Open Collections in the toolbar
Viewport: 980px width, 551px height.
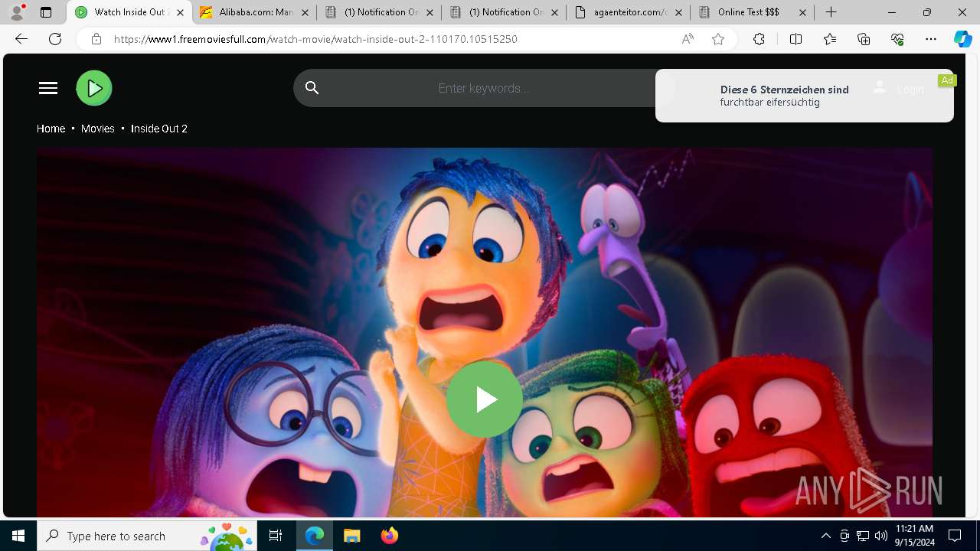(864, 39)
